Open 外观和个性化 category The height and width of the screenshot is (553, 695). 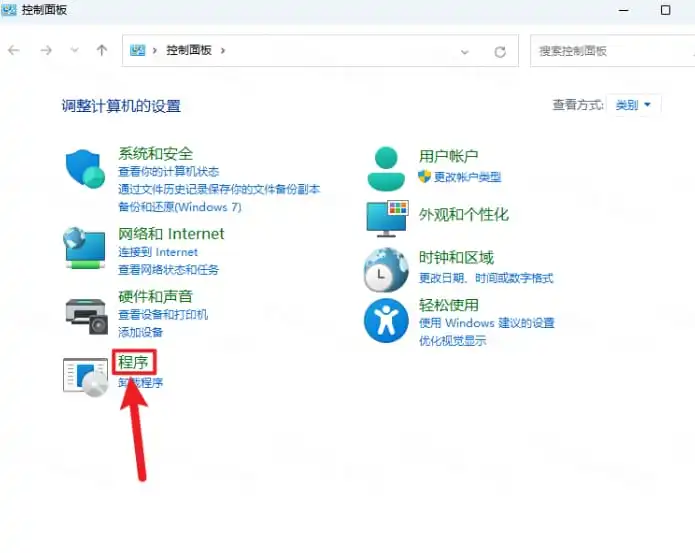464,215
